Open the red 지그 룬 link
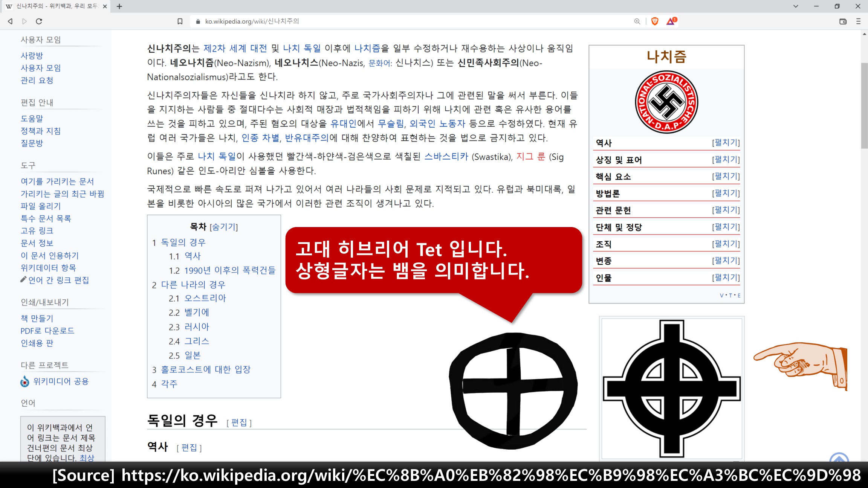 (530, 157)
